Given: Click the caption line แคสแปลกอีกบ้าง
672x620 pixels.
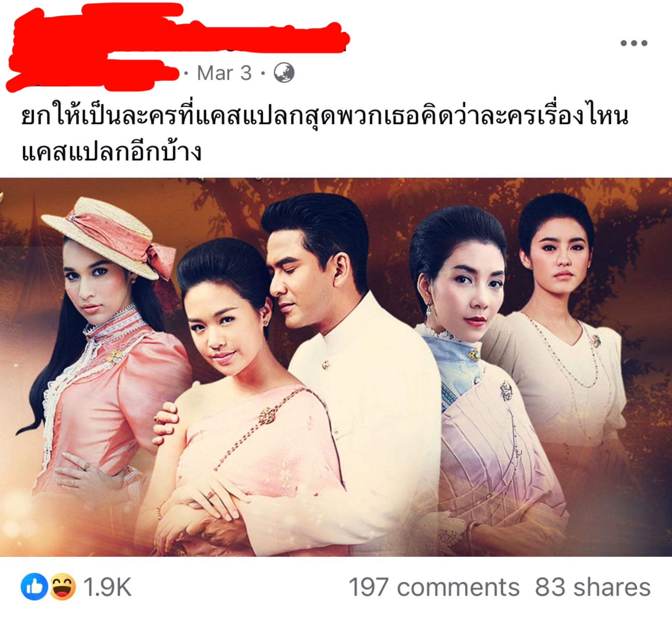Looking at the screenshot, I should click(111, 151).
